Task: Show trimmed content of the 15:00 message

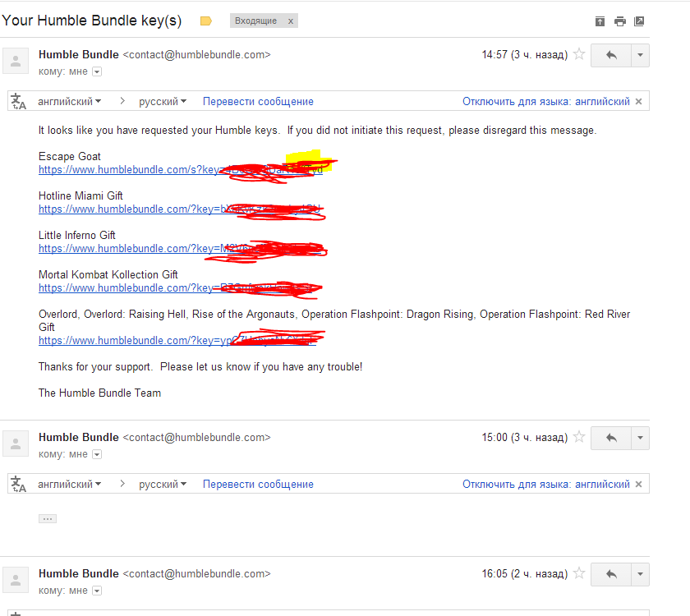Action: pyautogui.click(x=48, y=519)
